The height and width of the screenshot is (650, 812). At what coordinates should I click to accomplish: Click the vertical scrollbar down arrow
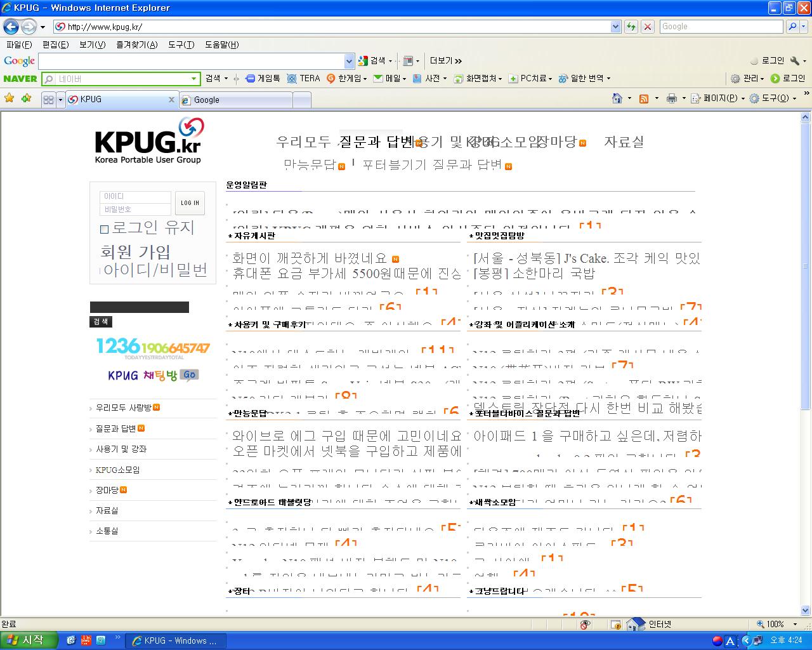(x=806, y=611)
